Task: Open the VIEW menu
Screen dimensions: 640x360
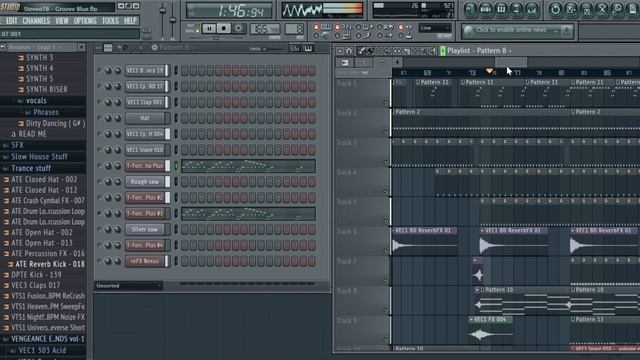Action: pyautogui.click(x=62, y=21)
